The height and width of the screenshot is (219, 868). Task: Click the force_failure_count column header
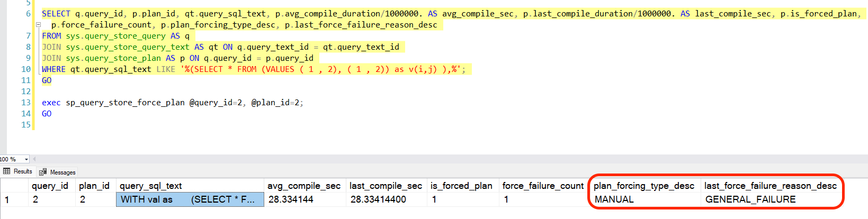pos(542,186)
